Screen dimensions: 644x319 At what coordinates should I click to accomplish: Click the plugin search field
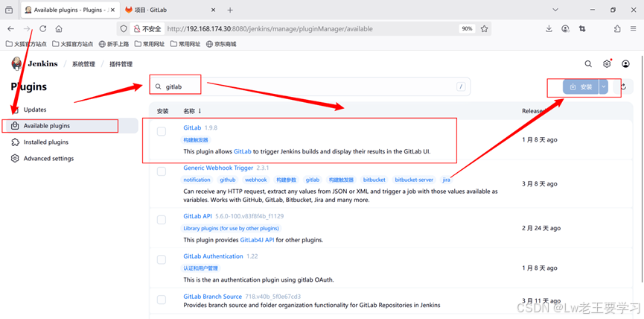[x=310, y=86]
